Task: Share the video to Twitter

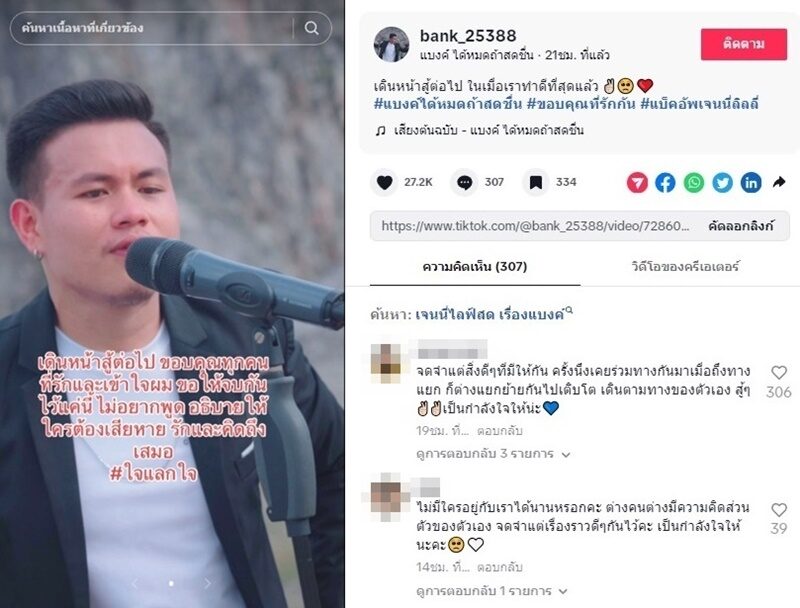Action: click(x=722, y=183)
